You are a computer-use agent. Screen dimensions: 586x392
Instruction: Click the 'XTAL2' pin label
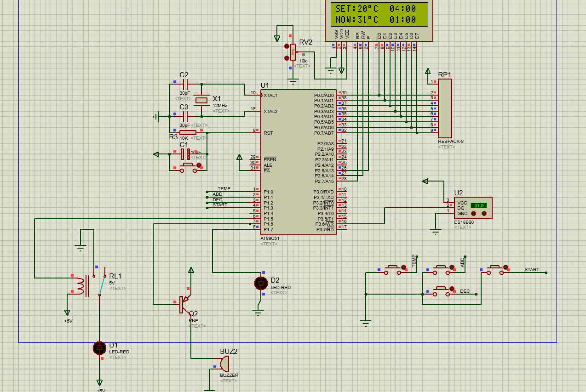270,111
